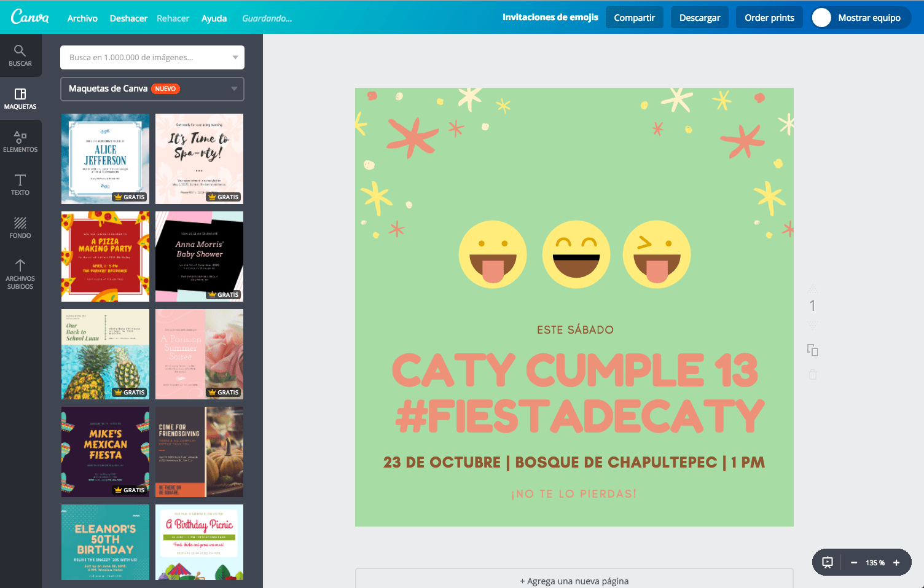Choose Eleanor's 50th Birthday template
This screenshot has width=924, height=588.
point(105,542)
